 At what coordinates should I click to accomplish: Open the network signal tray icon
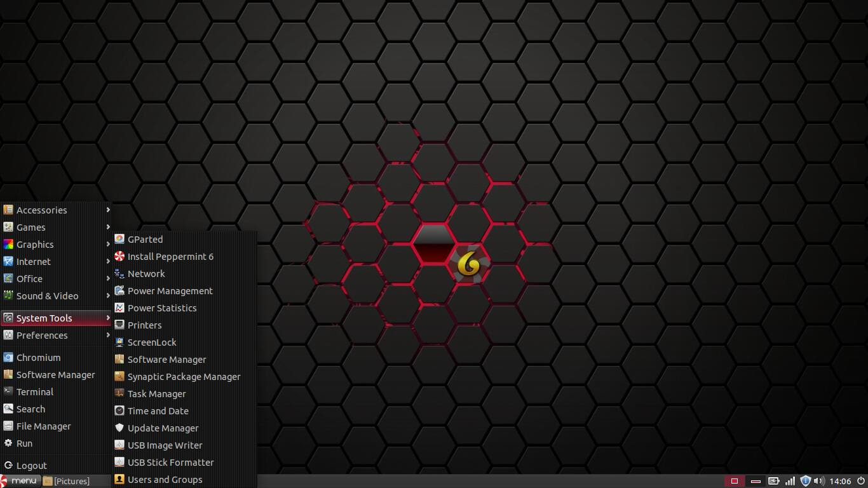790,481
